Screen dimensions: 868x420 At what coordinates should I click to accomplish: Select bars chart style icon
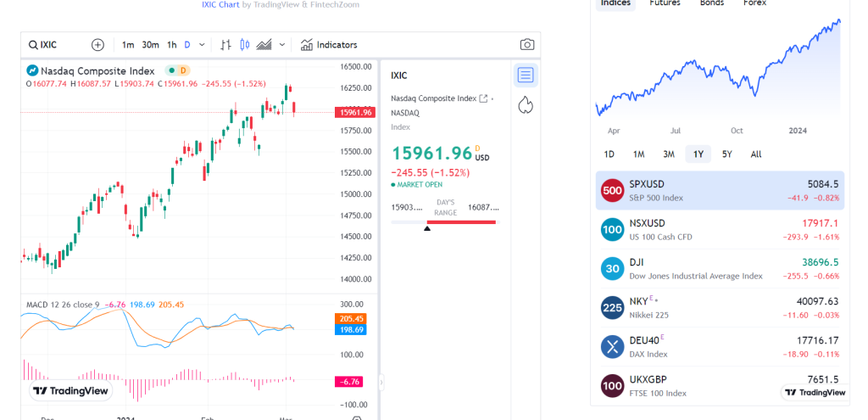225,45
